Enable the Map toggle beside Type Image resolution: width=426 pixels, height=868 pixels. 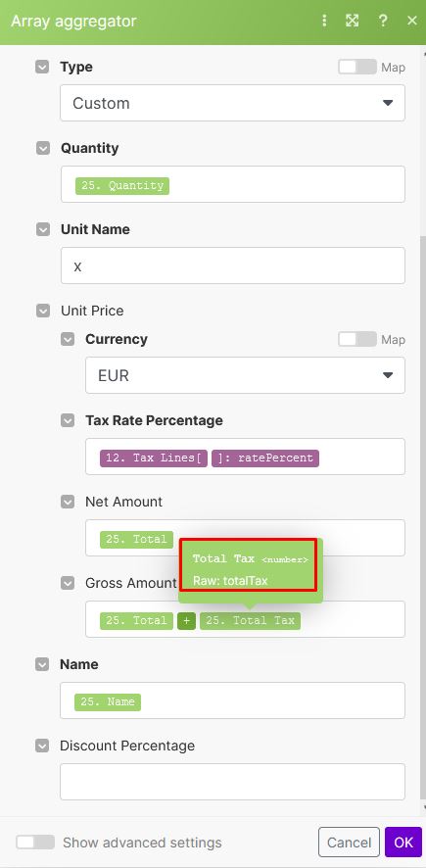[357, 67]
